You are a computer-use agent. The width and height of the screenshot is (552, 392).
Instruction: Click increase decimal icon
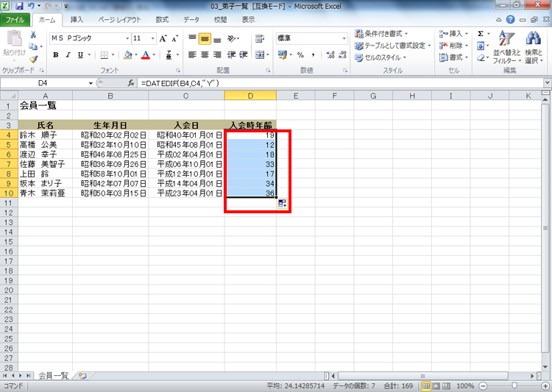pyautogui.click(x=330, y=55)
